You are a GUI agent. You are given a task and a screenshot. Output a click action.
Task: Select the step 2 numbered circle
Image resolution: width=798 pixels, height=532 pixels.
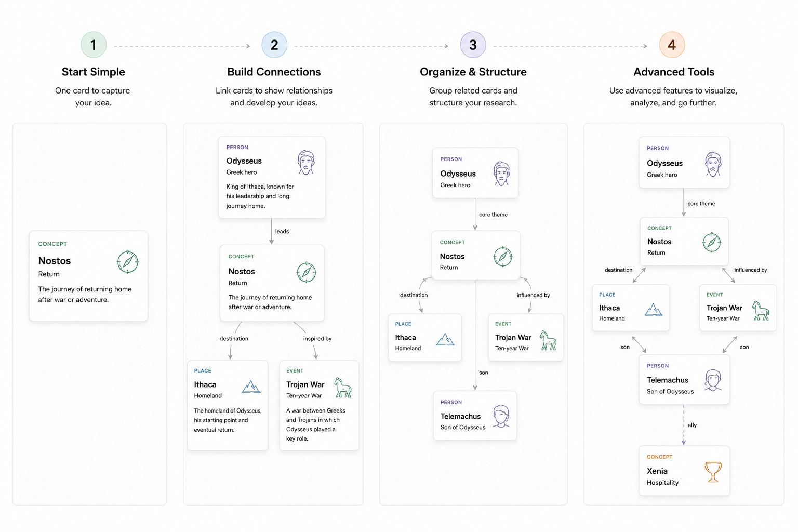[x=274, y=45]
